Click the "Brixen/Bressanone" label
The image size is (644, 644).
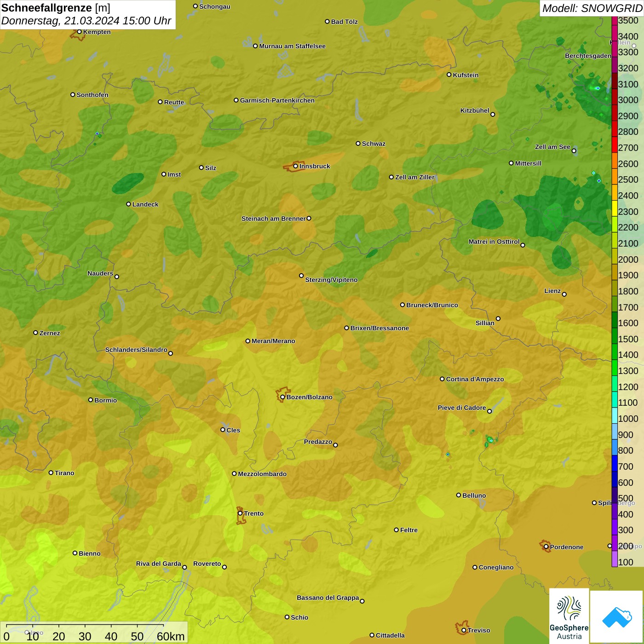tap(379, 328)
